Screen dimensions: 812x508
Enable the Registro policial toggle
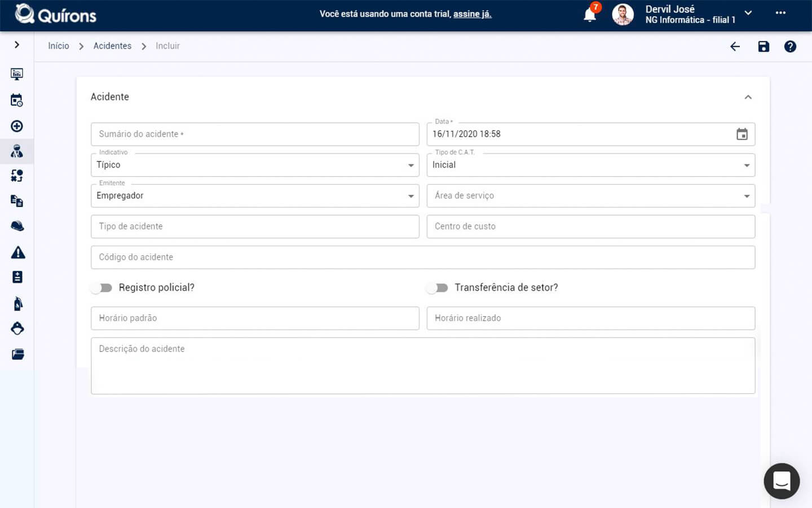tap(102, 288)
